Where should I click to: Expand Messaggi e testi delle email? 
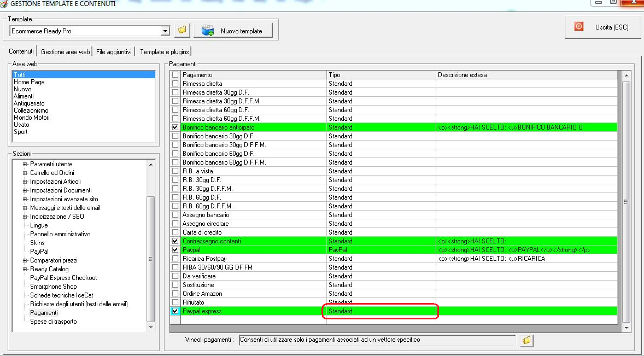[25, 208]
